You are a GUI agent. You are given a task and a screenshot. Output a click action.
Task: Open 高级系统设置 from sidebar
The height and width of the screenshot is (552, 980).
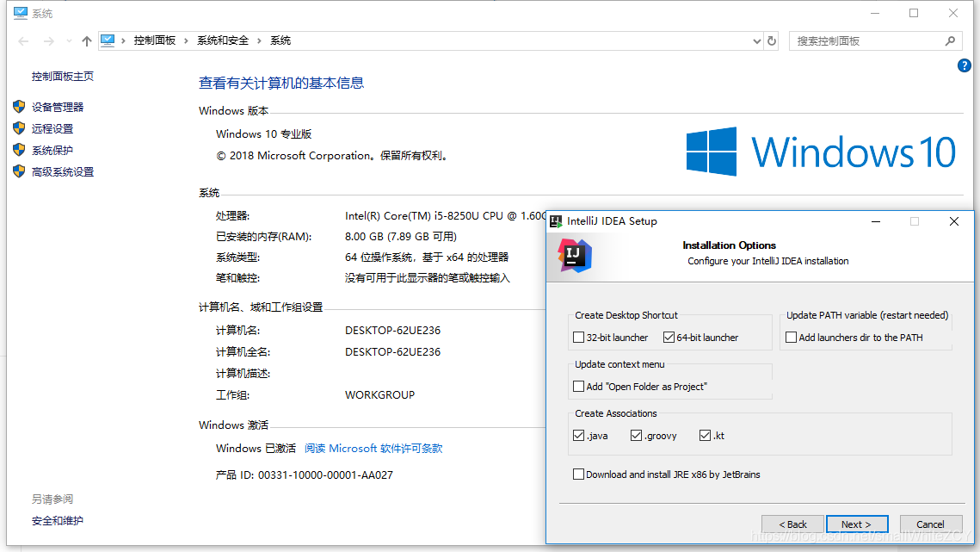click(x=63, y=172)
